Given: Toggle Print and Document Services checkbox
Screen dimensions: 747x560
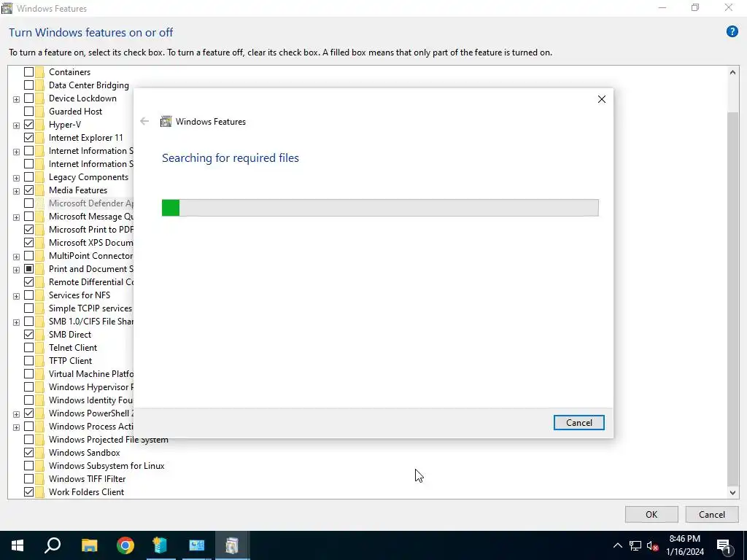Looking at the screenshot, I should [x=28, y=268].
